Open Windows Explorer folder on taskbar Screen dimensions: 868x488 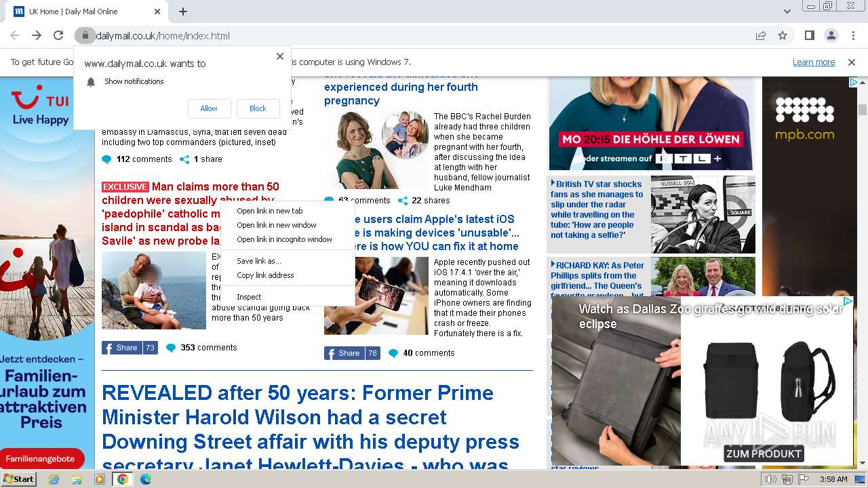[x=77, y=479]
